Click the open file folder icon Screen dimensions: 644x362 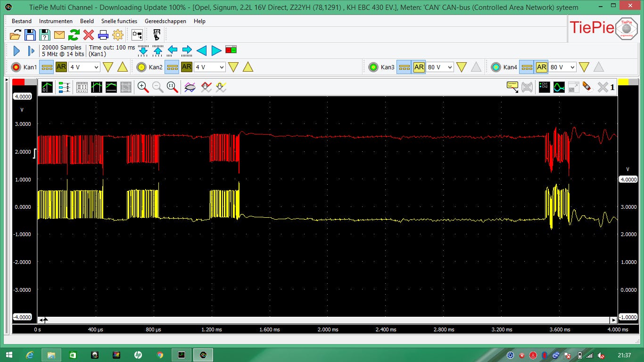(15, 35)
